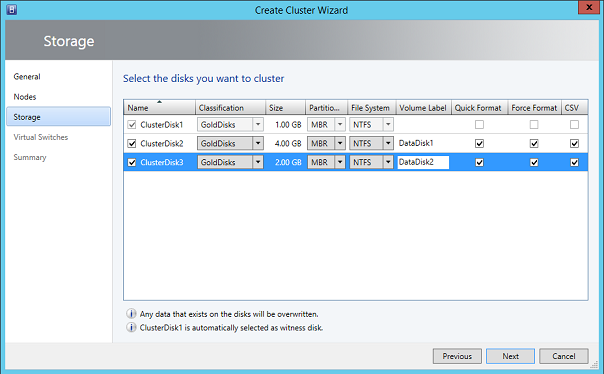Image resolution: width=604 pixels, height=374 pixels.
Task: Edit the DataDisk2 volume label field
Action: point(423,162)
